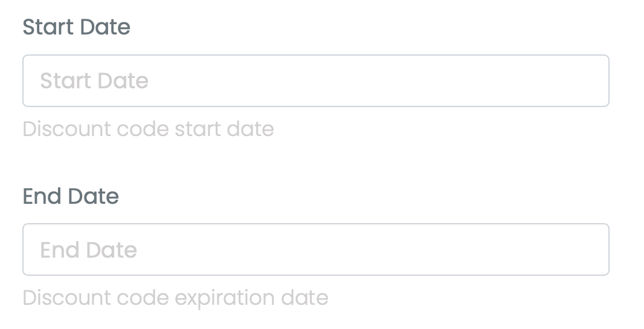Click the bold 'Start Date' heading text
644x329 pixels.
(x=76, y=27)
